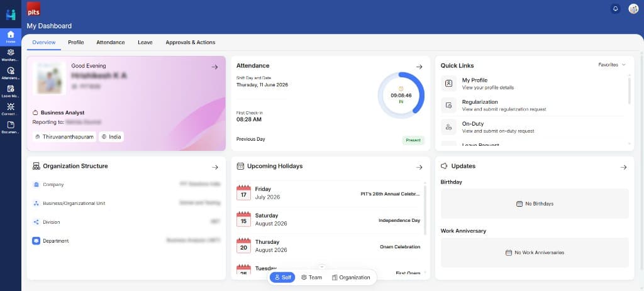Click the My Profile quick link icon
The image size is (644, 291).
448,84
